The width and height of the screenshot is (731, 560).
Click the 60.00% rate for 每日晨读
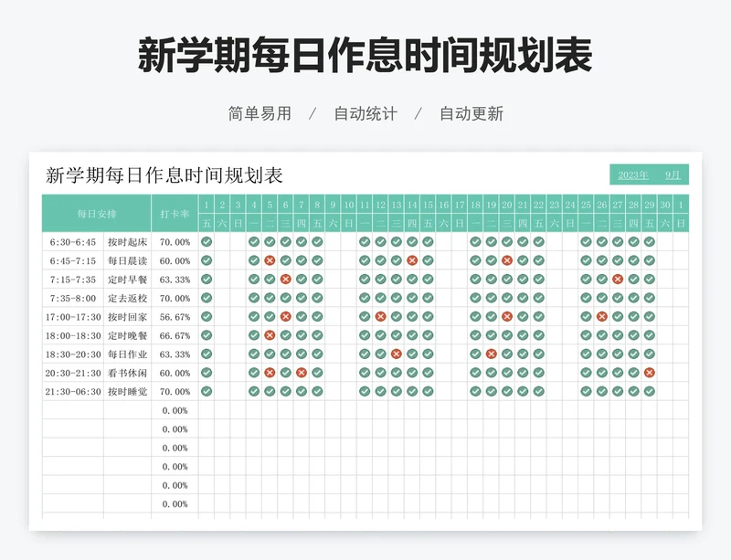(x=175, y=260)
